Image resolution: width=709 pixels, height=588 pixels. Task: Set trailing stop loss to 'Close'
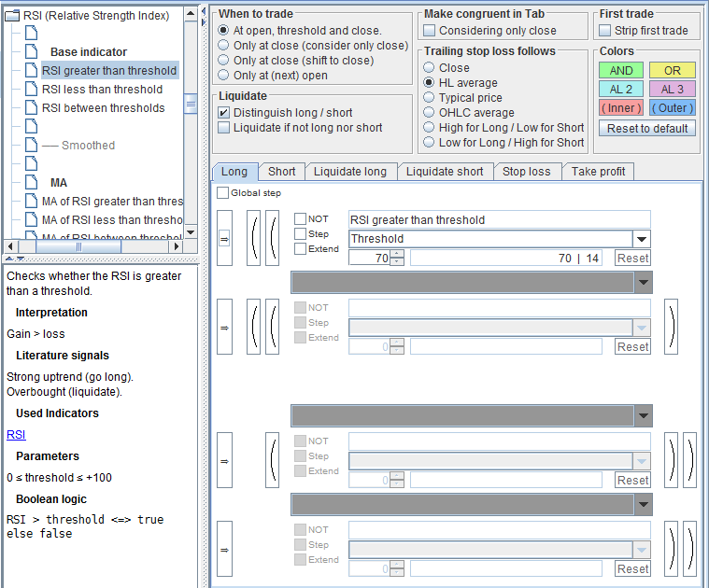coord(429,68)
